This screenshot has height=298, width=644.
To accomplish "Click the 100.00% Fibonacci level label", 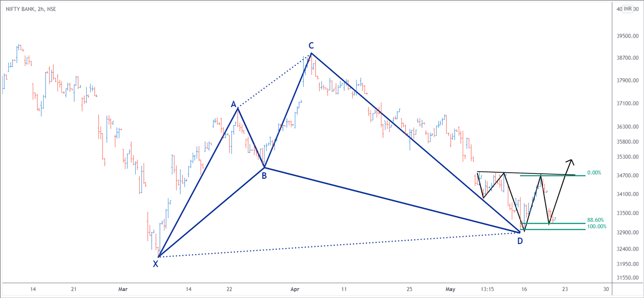I will click(x=596, y=226).
